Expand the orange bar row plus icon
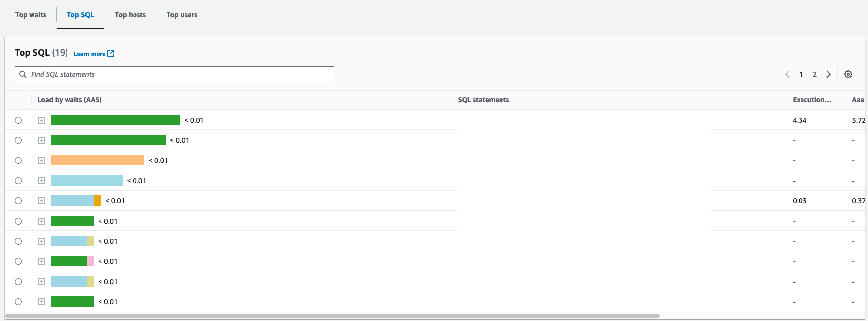This screenshot has height=321, width=868. 41,160
